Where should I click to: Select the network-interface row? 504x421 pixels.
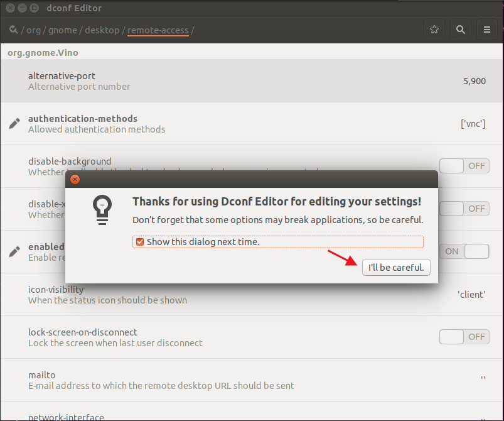point(252,411)
